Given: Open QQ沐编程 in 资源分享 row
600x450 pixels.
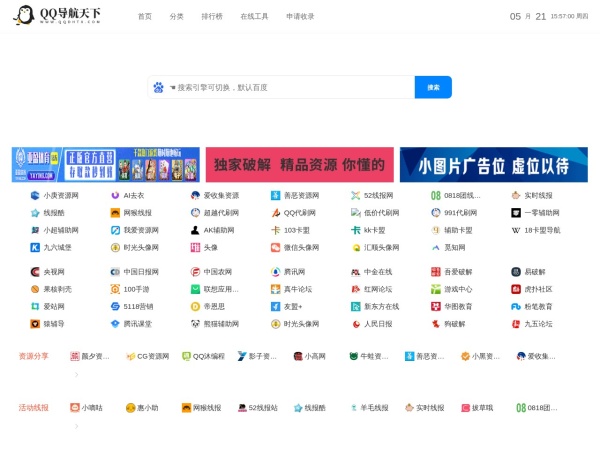Looking at the screenshot, I should [203, 356].
